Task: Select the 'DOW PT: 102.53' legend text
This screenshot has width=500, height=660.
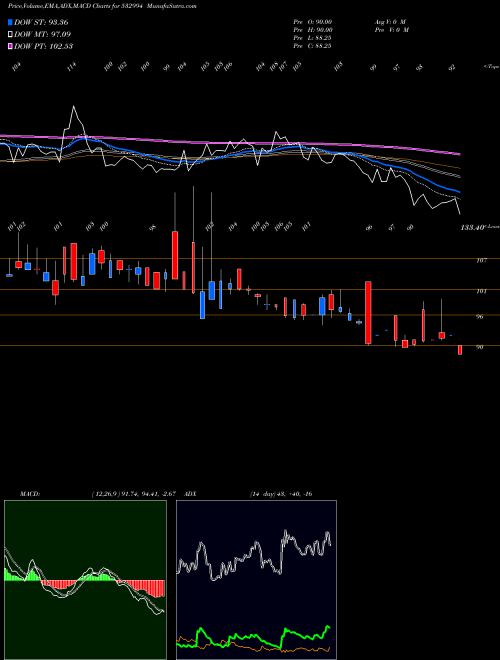Action: pos(43,46)
